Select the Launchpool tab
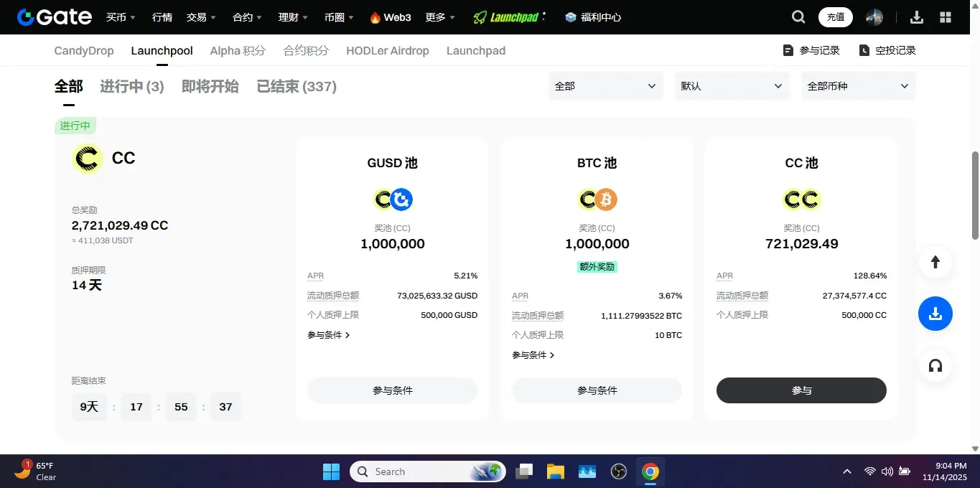980x488 pixels. (162, 50)
